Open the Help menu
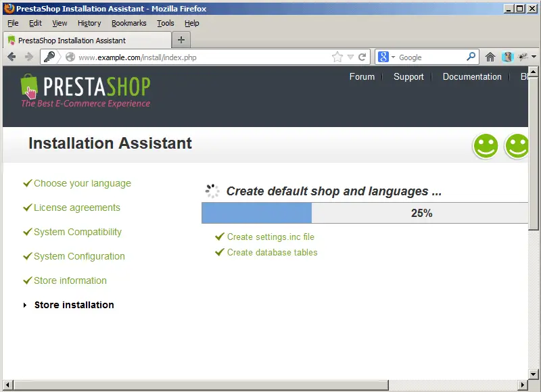 point(192,23)
